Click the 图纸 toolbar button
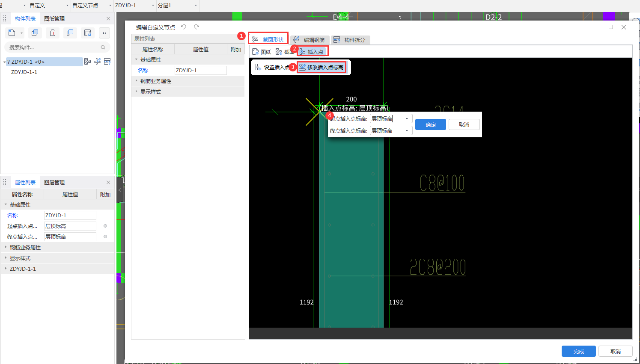The height and width of the screenshot is (364, 640). pyautogui.click(x=262, y=52)
